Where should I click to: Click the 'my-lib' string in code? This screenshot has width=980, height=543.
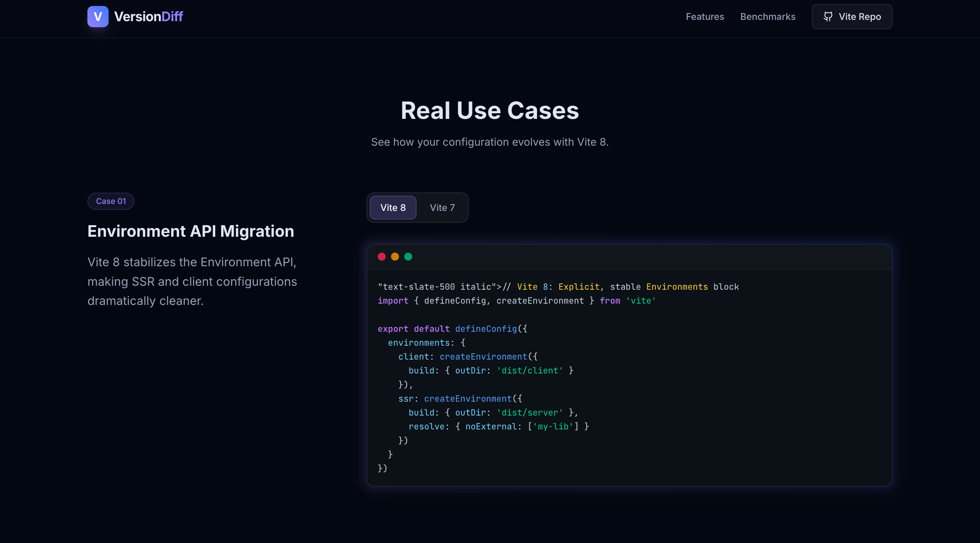(x=553, y=426)
